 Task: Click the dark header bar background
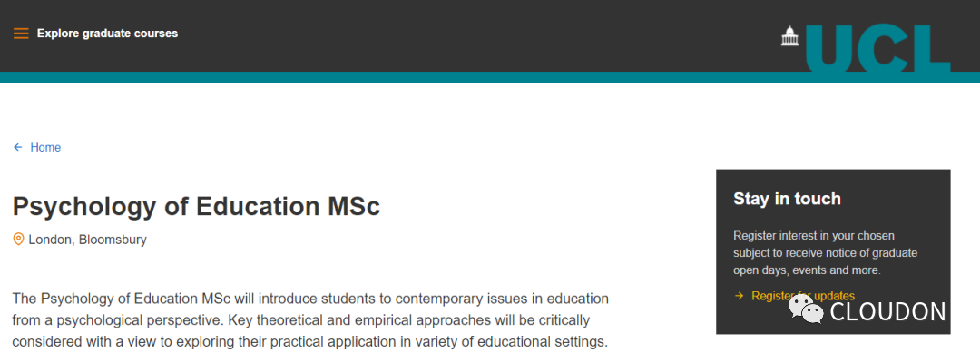(437, 35)
